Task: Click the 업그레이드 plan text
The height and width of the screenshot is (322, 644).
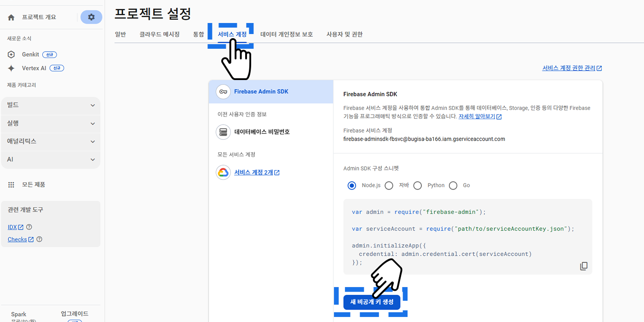Action: [75, 314]
